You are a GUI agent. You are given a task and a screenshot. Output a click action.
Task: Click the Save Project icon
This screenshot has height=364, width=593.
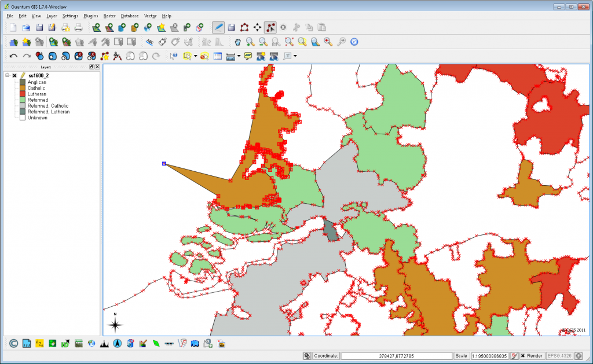pyautogui.click(x=39, y=28)
